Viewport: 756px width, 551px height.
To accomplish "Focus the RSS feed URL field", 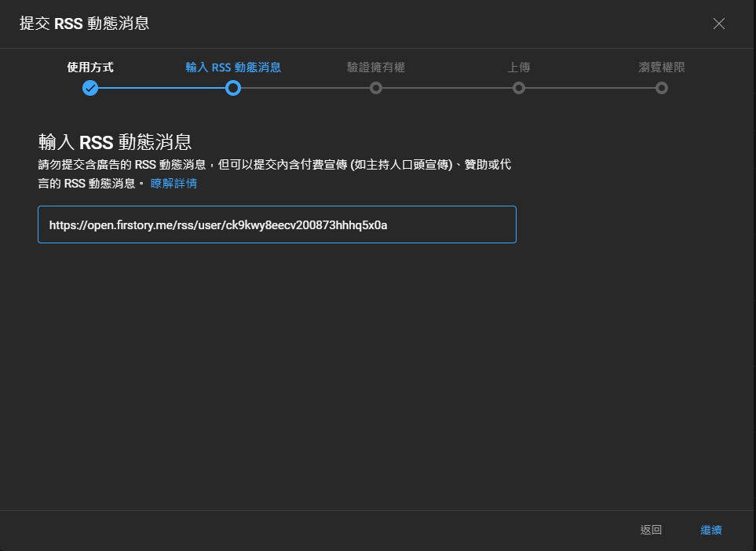I will (x=277, y=224).
